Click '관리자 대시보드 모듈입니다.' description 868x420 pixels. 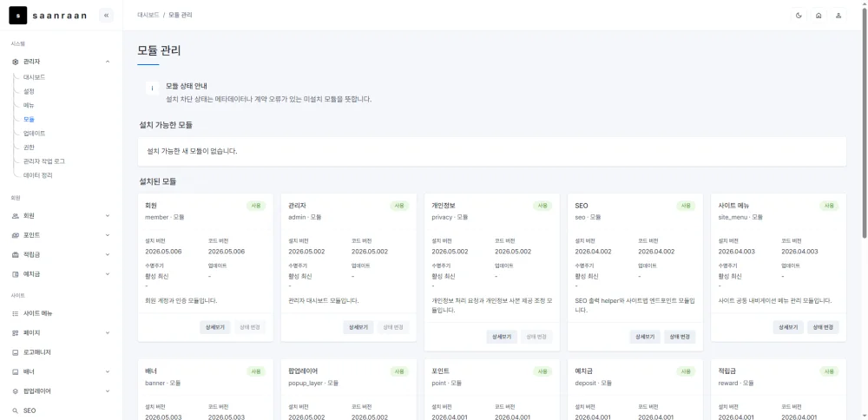click(324, 301)
